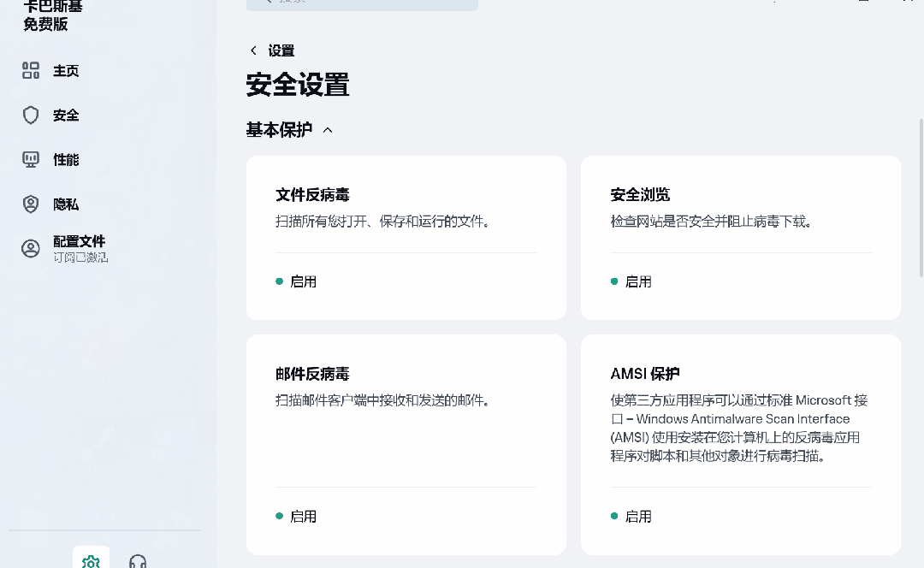
Task: Collapse the 基本保护 section chevron
Action: [328, 130]
